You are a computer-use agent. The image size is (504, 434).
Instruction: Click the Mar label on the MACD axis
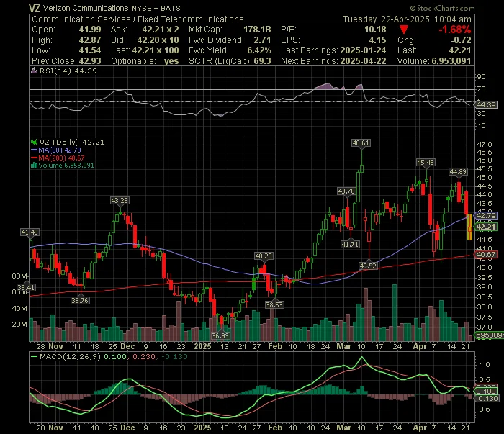343,428
